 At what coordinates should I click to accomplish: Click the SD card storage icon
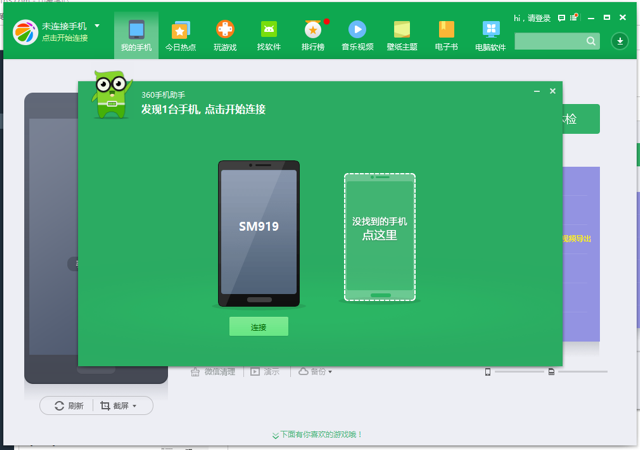coord(551,372)
